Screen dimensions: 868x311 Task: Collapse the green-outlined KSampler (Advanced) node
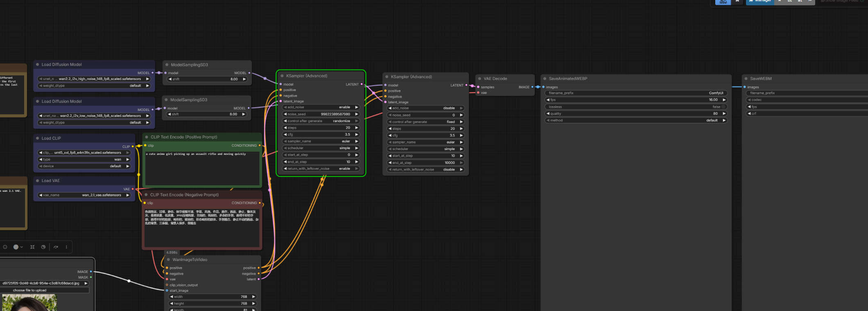point(282,76)
